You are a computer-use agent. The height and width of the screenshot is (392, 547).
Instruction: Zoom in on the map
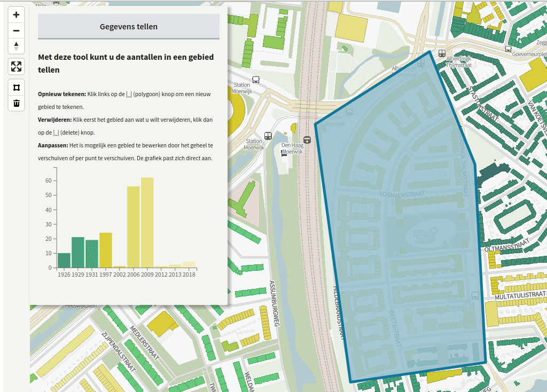click(16, 14)
